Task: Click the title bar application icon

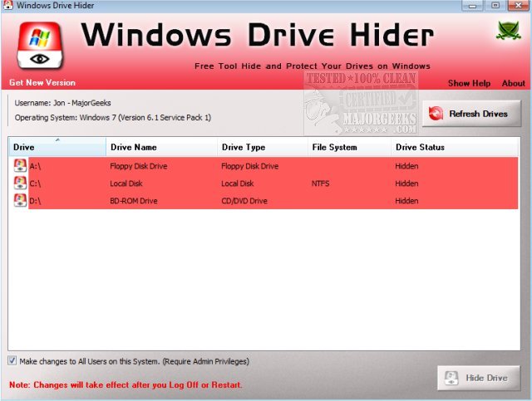Action: point(7,5)
